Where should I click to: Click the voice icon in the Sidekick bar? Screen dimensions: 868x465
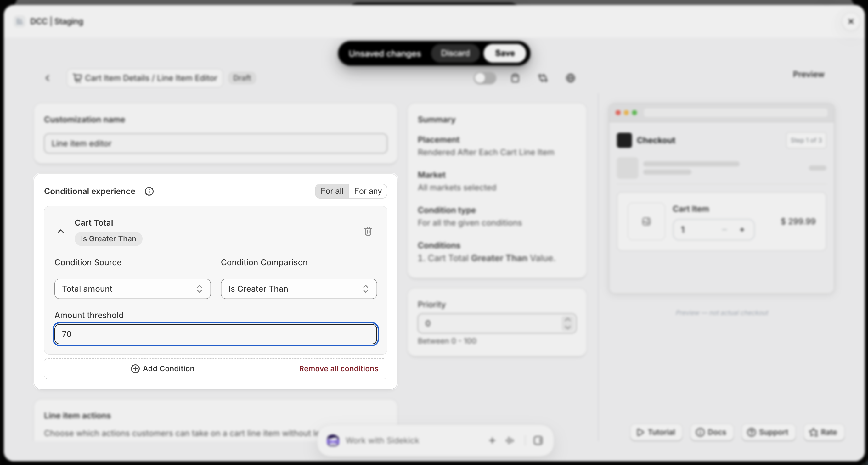click(510, 440)
